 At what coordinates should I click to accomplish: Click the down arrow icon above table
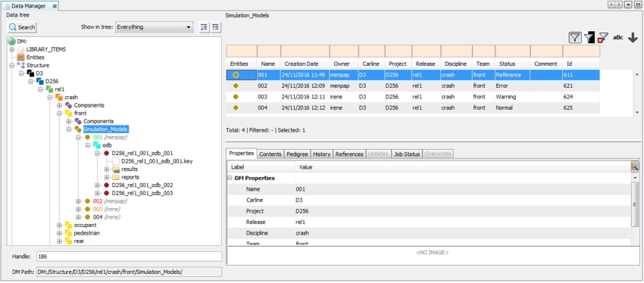633,38
